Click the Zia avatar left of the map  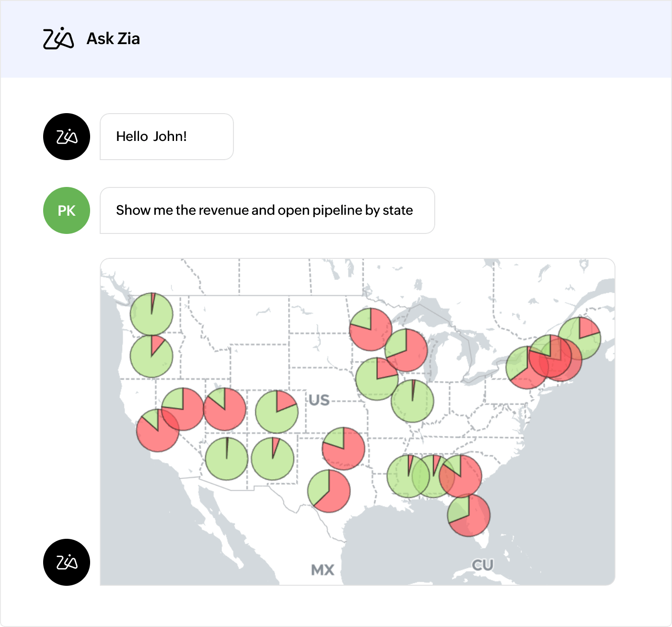point(67,562)
